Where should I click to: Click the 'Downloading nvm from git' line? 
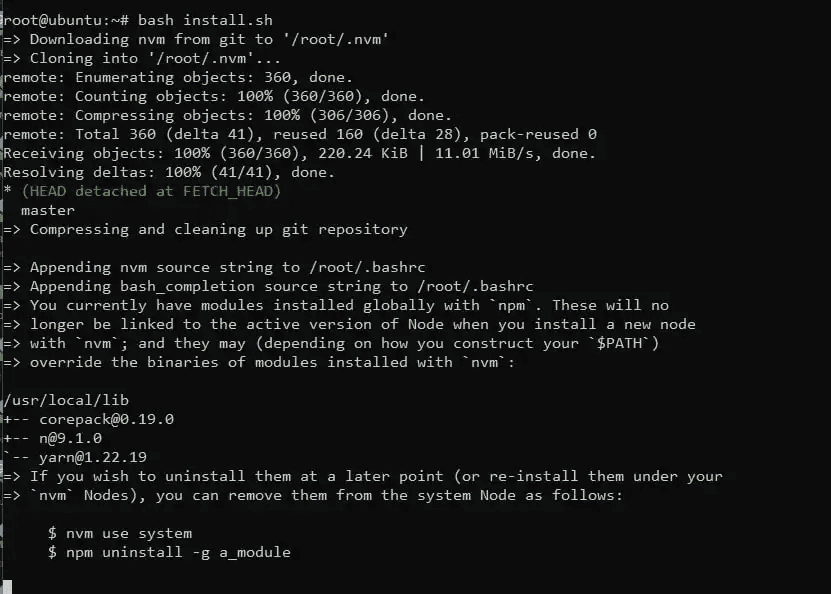pyautogui.click(x=150, y=39)
